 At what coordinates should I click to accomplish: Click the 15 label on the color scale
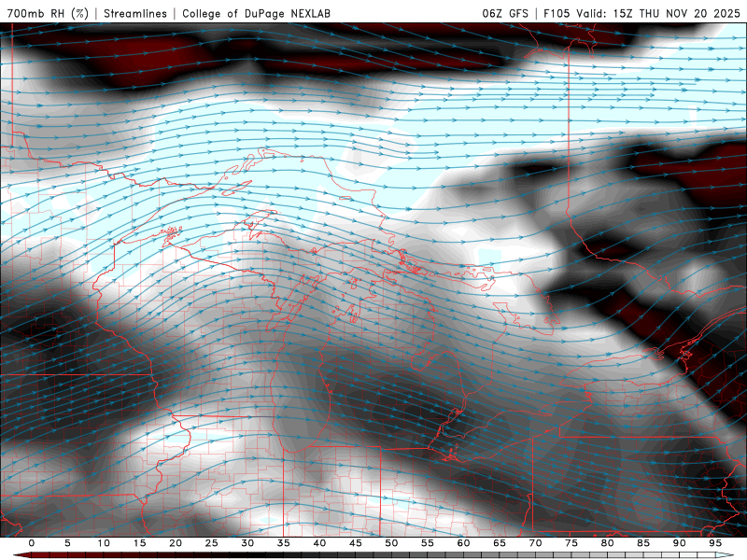coord(139,543)
